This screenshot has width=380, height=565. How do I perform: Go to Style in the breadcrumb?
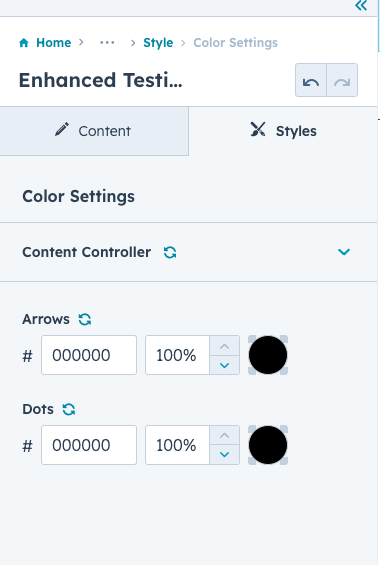coord(158,43)
